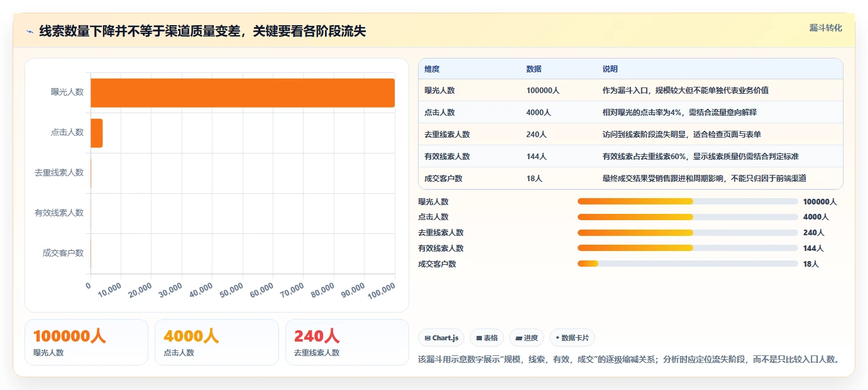The width and height of the screenshot is (868, 390).
Task: Click the 漏斗转化 tag in the header
Action: pos(825,28)
